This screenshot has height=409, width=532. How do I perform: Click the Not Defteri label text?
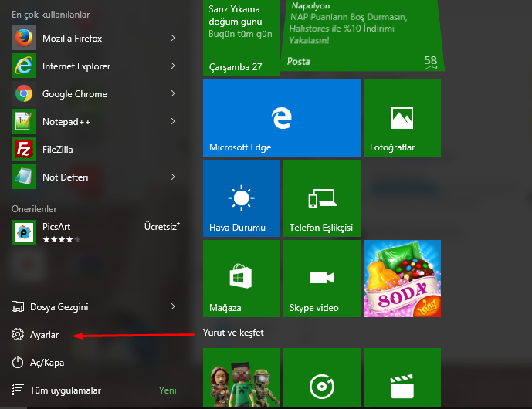click(65, 177)
